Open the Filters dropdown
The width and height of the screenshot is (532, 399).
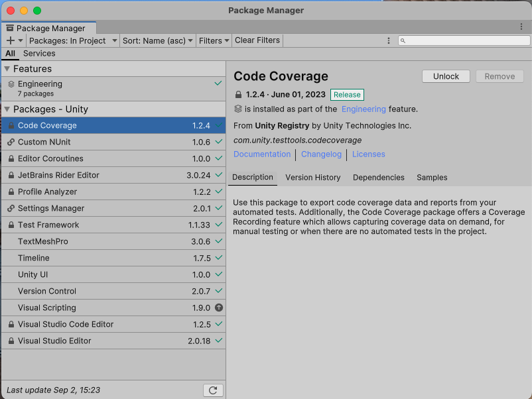click(214, 40)
